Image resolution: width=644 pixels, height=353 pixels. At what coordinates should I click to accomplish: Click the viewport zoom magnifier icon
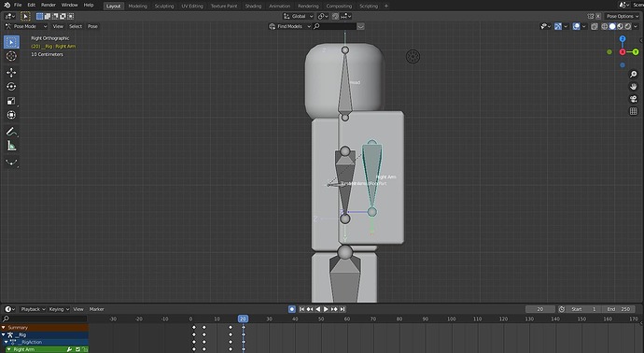coord(634,75)
